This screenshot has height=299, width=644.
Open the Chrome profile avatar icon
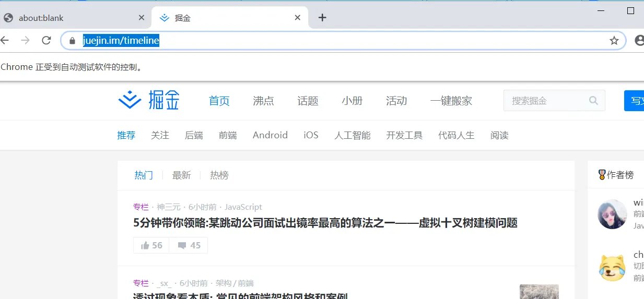(x=639, y=40)
